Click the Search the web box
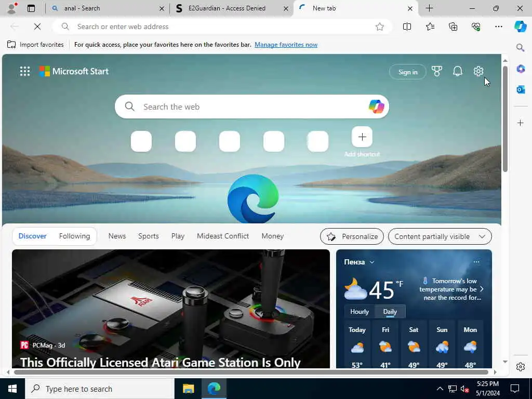The width and height of the screenshot is (532, 399). coord(252,107)
